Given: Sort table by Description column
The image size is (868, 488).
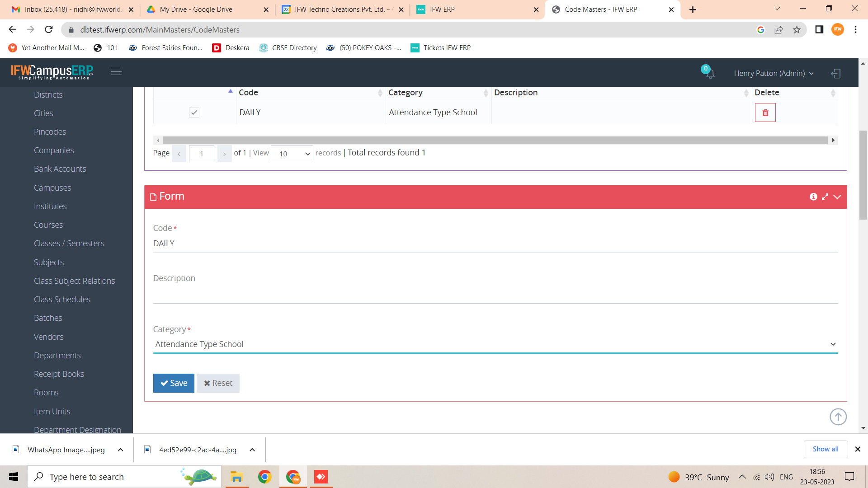Looking at the screenshot, I should point(621,93).
